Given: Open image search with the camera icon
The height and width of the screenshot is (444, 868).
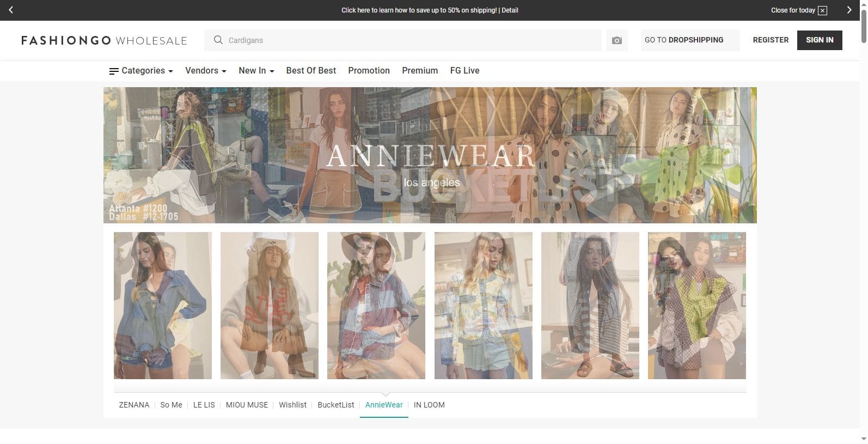Looking at the screenshot, I should tap(617, 40).
